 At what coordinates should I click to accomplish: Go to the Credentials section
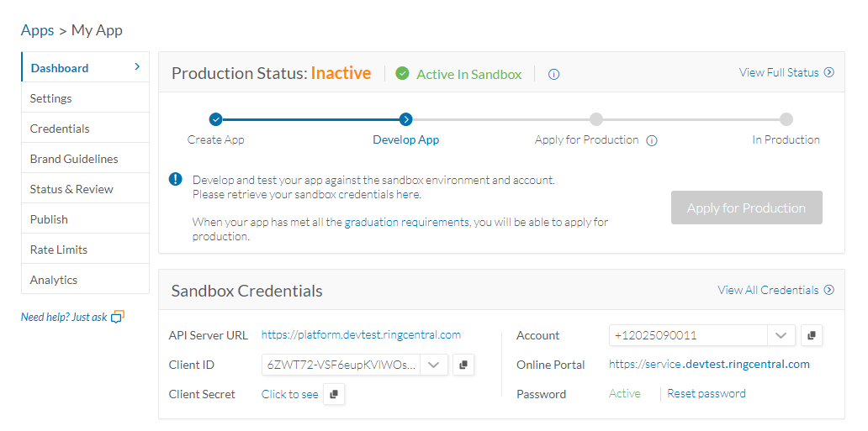click(60, 129)
